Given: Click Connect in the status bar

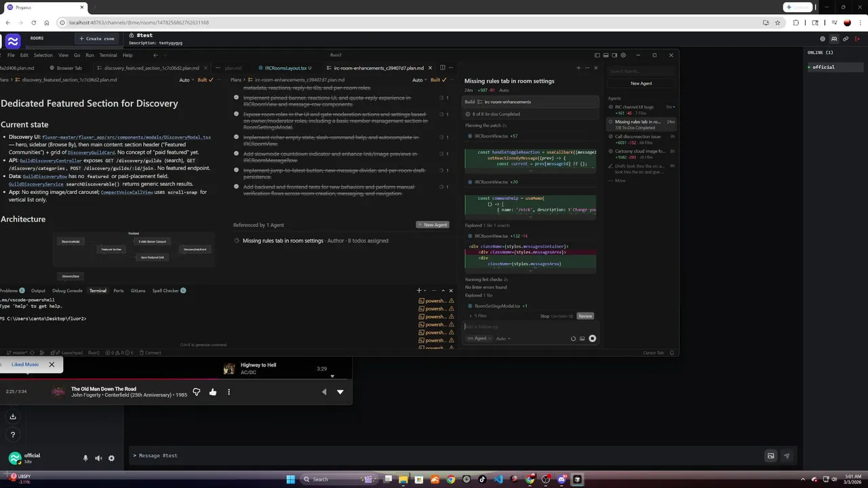Looking at the screenshot, I should coord(150,352).
